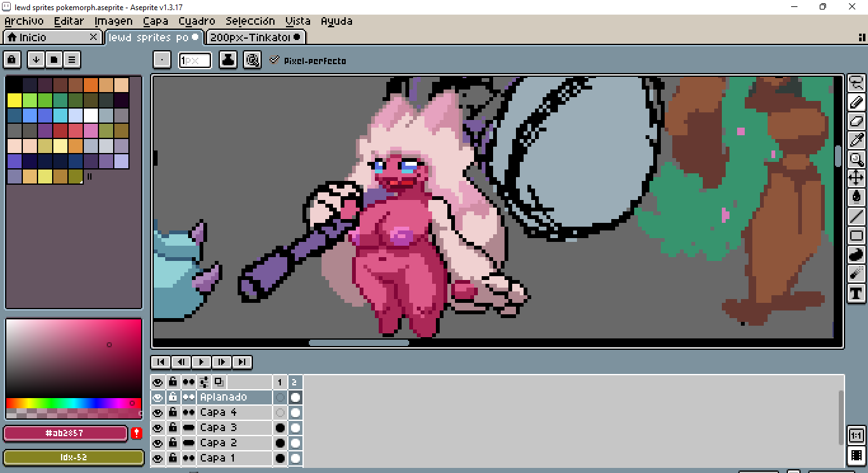
Task: Hide the Capa 1 layer
Action: (158, 458)
